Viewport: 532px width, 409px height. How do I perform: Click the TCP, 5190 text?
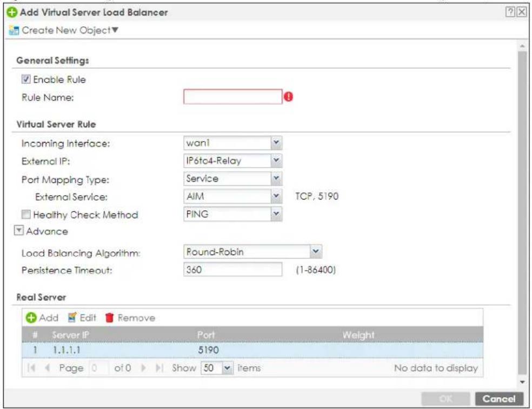(x=317, y=196)
